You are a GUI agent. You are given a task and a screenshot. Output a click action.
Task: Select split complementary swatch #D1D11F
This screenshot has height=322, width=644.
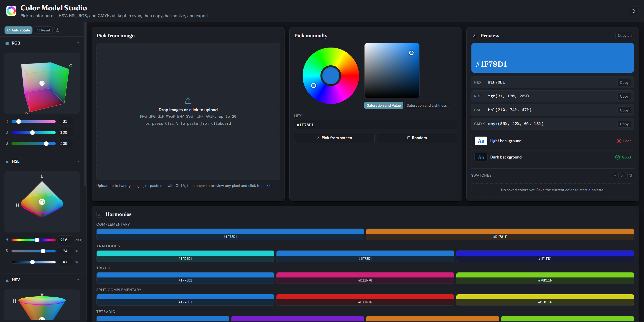[545, 300]
